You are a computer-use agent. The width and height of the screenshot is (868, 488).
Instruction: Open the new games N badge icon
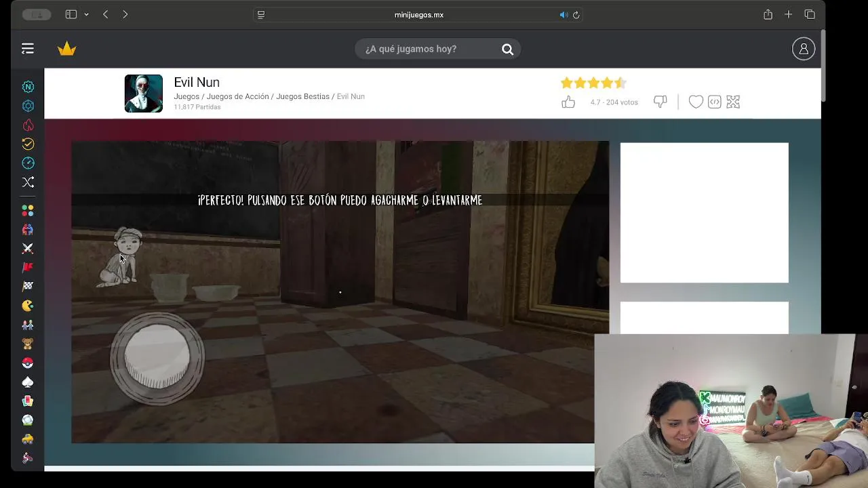click(x=28, y=87)
